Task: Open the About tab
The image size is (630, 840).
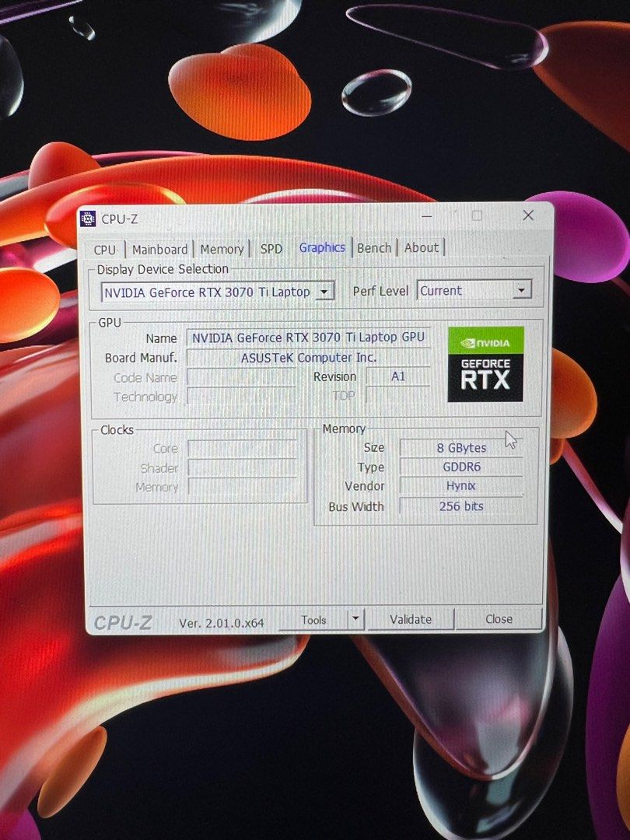Action: (x=421, y=248)
